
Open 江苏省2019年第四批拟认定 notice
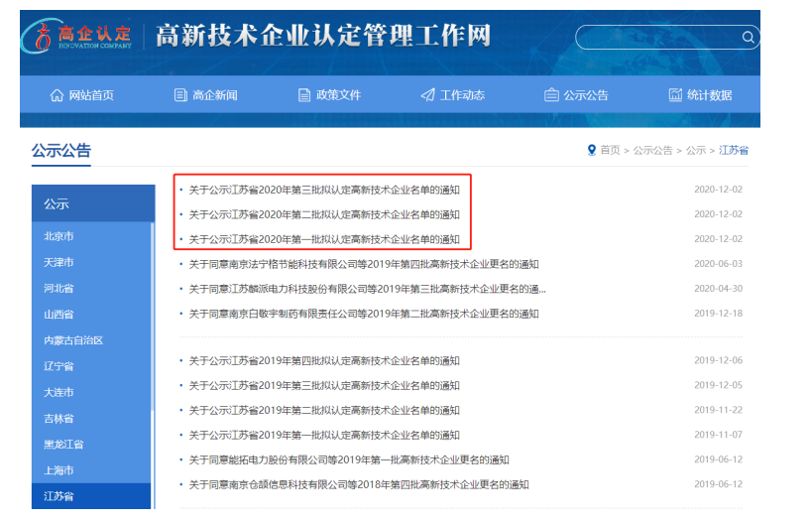(x=324, y=361)
